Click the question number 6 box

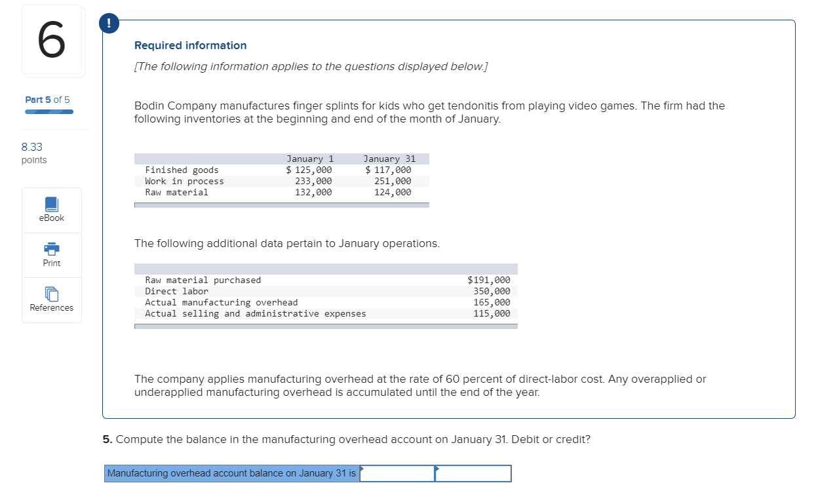pyautogui.click(x=52, y=40)
